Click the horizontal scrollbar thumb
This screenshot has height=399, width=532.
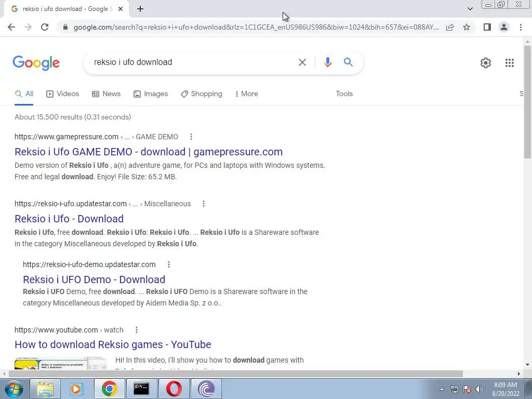click(236, 374)
